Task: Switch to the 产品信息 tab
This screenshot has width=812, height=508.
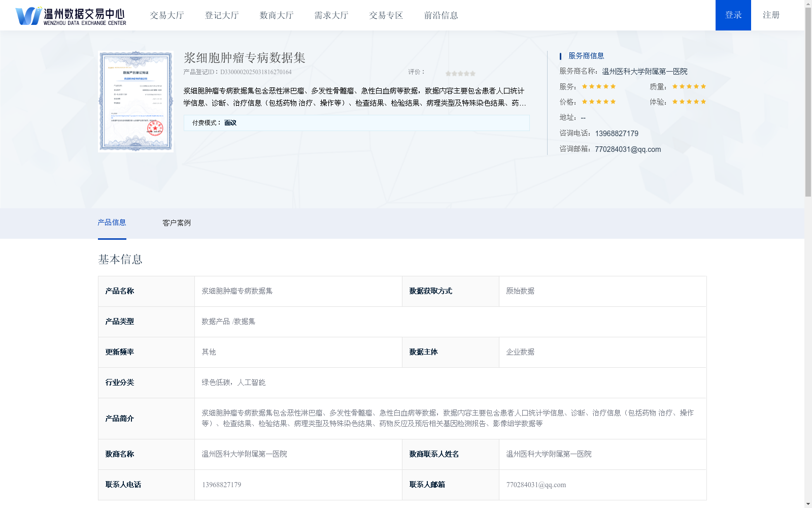Action: point(112,223)
